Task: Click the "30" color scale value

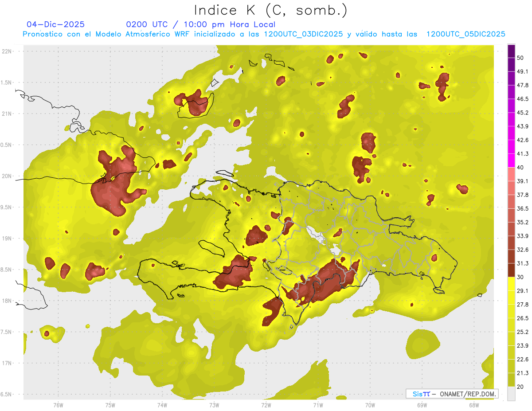Action: click(x=520, y=277)
